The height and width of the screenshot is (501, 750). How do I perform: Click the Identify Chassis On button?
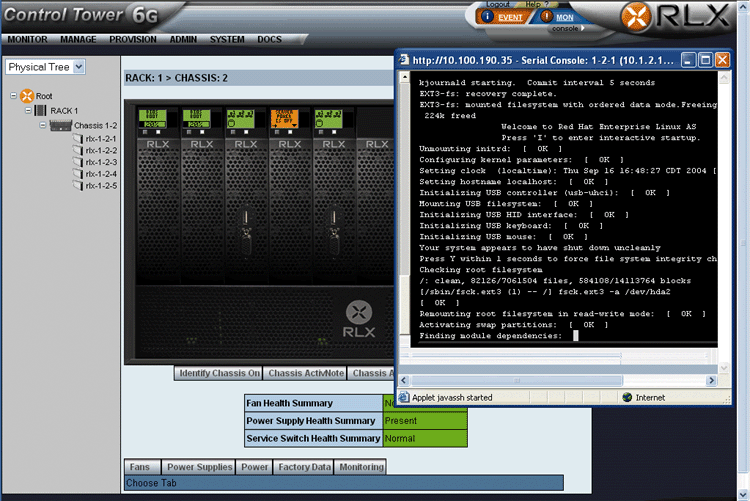tap(218, 373)
